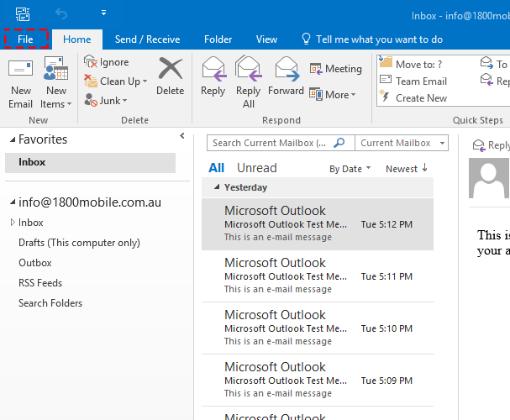The width and height of the screenshot is (510, 420).
Task: Click Reply in the reading pane
Action: [492, 145]
